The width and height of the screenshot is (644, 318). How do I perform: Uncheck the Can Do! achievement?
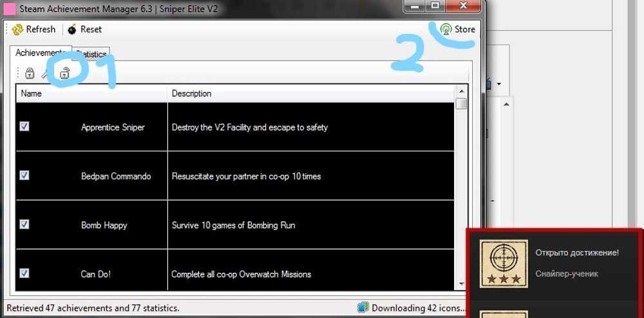pyautogui.click(x=24, y=273)
